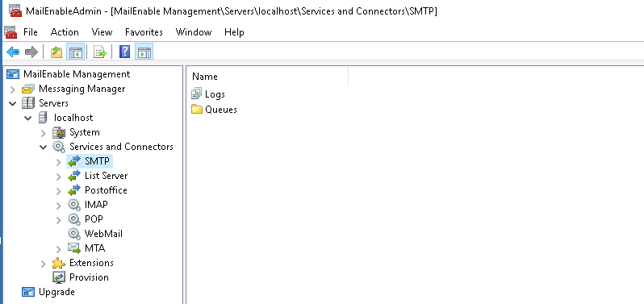Image resolution: width=644 pixels, height=304 pixels.
Task: Open the Help menu
Action: click(x=234, y=32)
